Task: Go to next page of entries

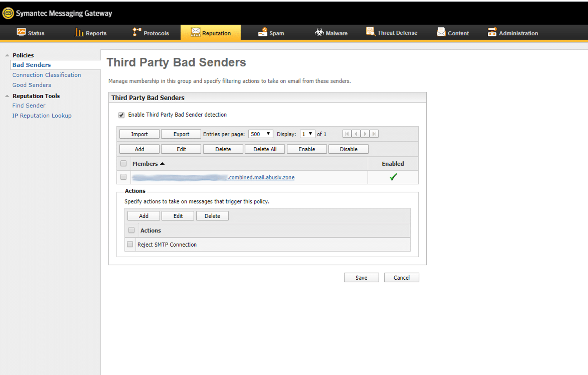Action: coord(365,134)
